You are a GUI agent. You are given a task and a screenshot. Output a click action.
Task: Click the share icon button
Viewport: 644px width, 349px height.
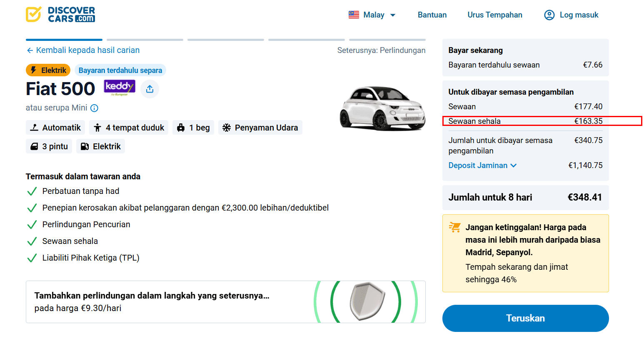click(x=150, y=89)
